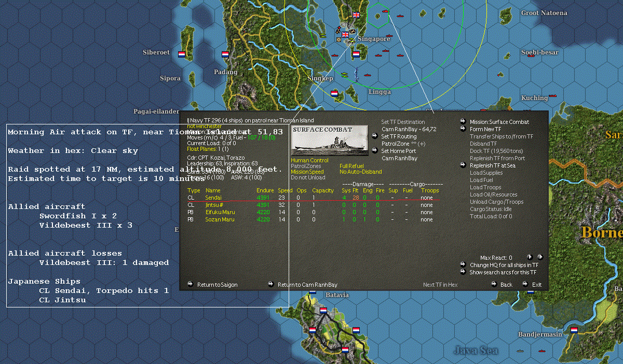Click Load Troops option
This screenshot has height=364, width=623.
coord(485,187)
